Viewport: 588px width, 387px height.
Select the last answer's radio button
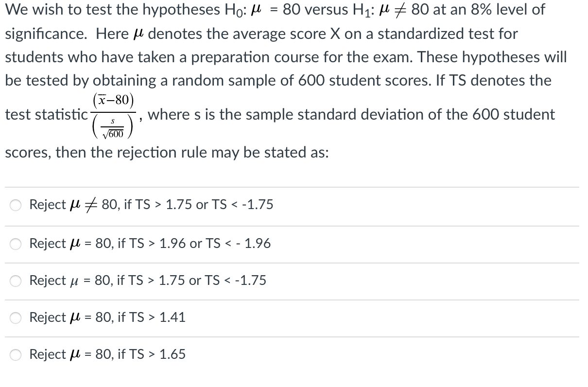tap(15, 354)
